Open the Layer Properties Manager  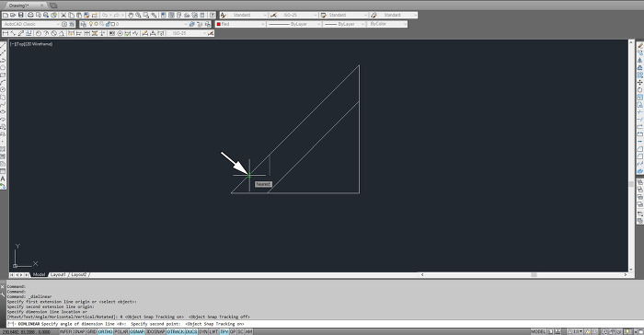(84, 24)
